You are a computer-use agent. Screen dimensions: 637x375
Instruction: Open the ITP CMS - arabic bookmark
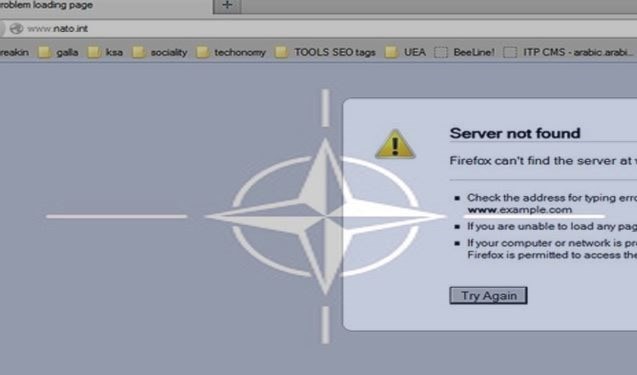click(568, 52)
